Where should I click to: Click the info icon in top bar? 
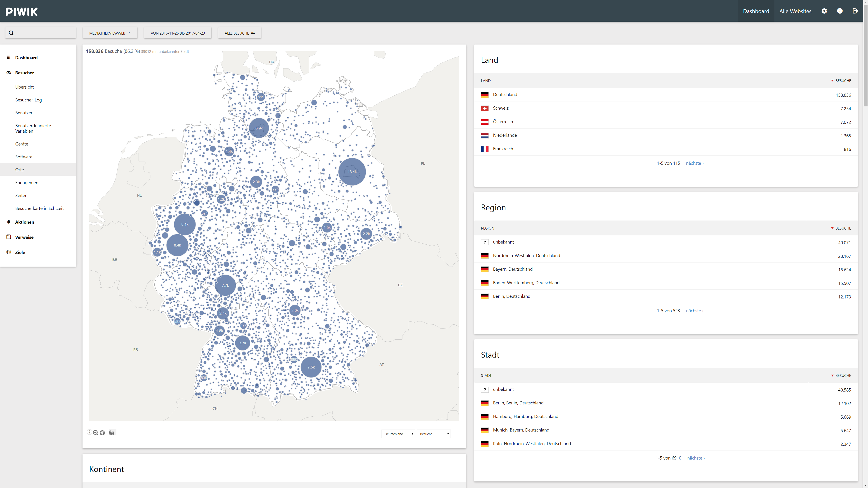coord(840,11)
